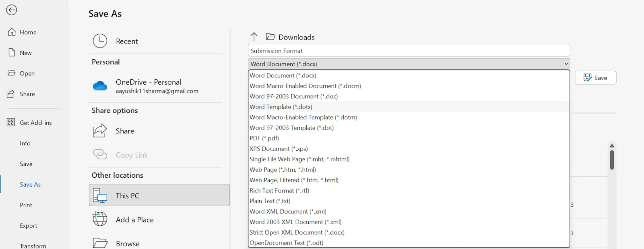Click the Open label in sidebar
This screenshot has width=644, height=249.
point(27,73)
